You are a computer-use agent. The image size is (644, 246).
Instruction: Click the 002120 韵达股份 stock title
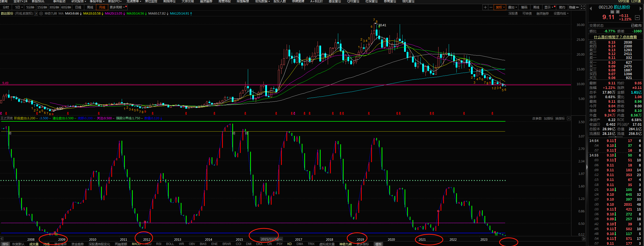click(x=614, y=7)
